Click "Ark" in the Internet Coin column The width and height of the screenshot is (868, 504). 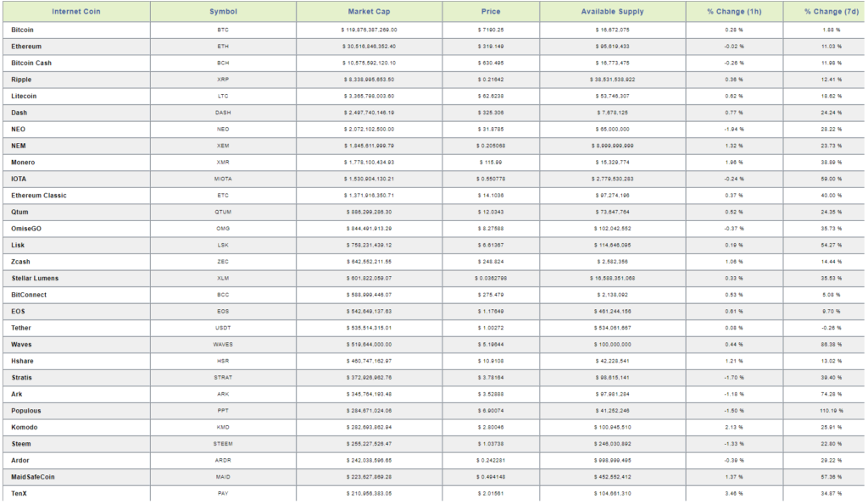(17, 395)
